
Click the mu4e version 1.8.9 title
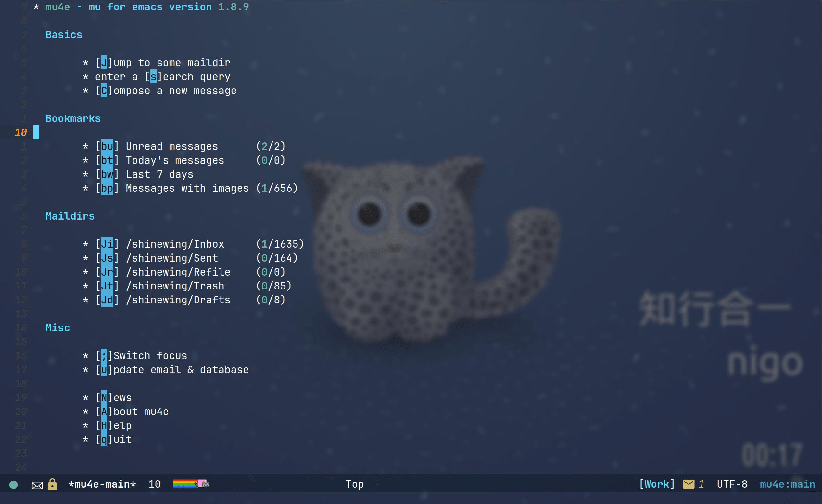[147, 7]
